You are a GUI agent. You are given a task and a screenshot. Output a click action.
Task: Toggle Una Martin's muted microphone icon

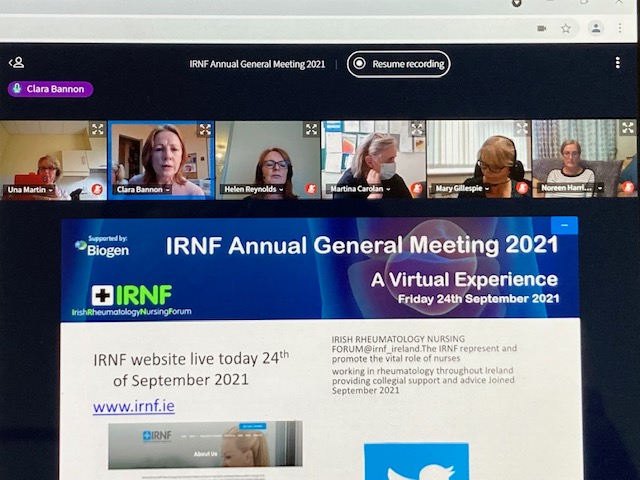[97, 189]
